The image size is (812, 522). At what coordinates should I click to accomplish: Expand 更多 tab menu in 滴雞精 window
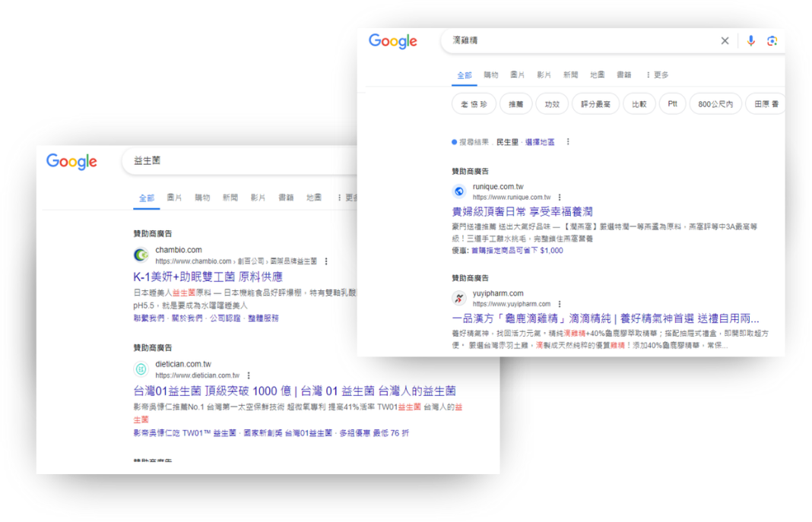[x=657, y=75]
